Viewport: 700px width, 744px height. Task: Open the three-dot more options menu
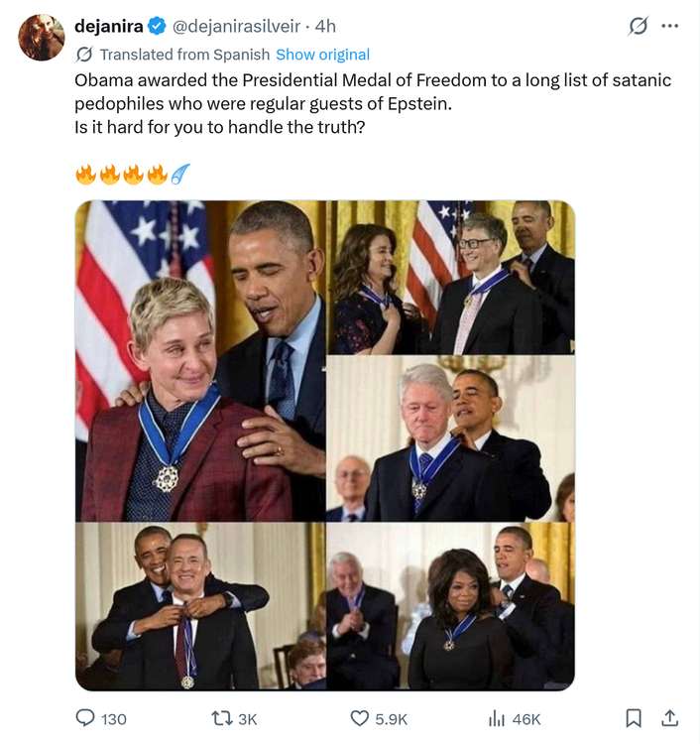(670, 26)
